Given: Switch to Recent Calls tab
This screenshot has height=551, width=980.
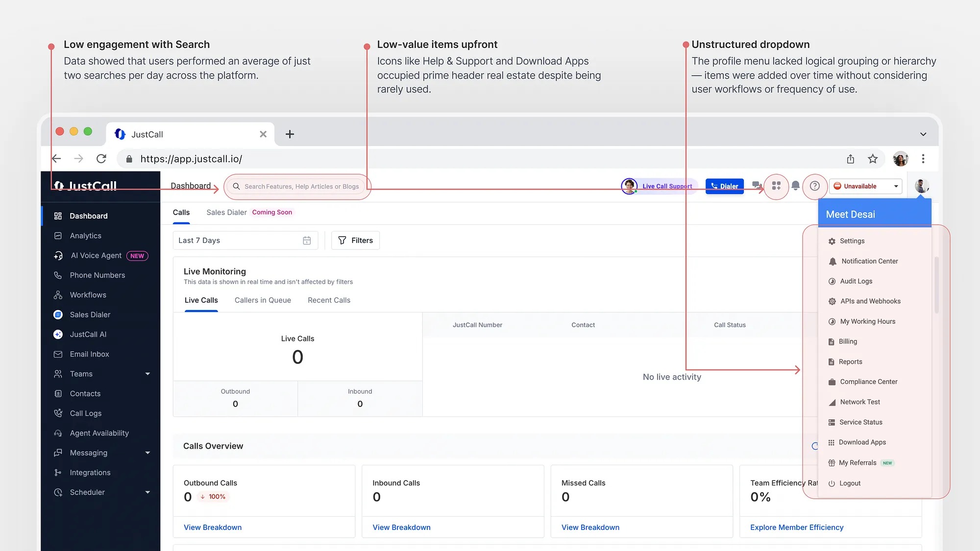Looking at the screenshot, I should (x=329, y=300).
